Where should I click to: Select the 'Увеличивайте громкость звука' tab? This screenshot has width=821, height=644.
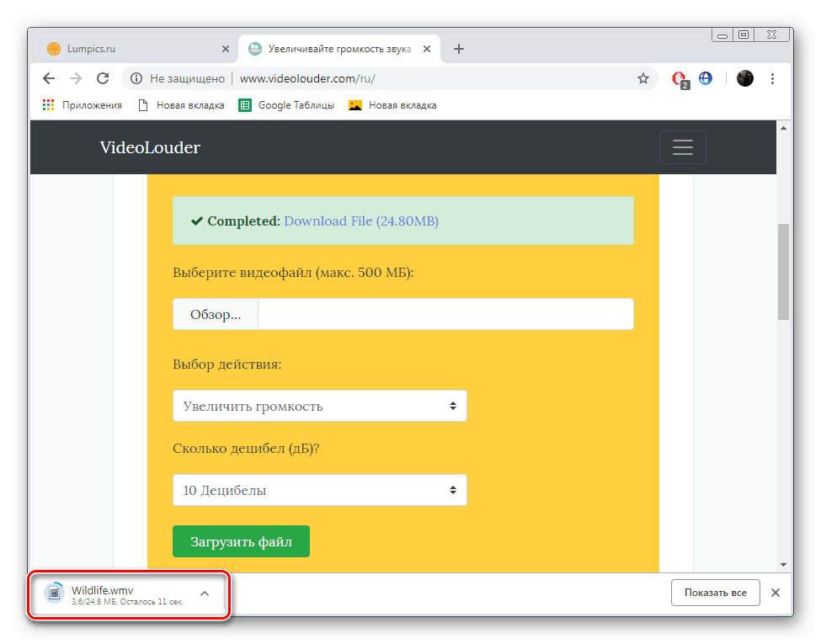[339, 49]
